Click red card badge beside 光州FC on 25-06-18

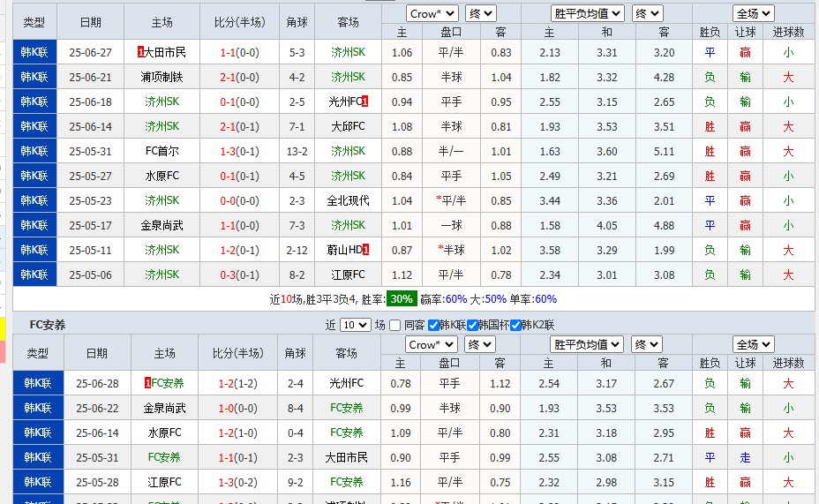[x=365, y=102]
